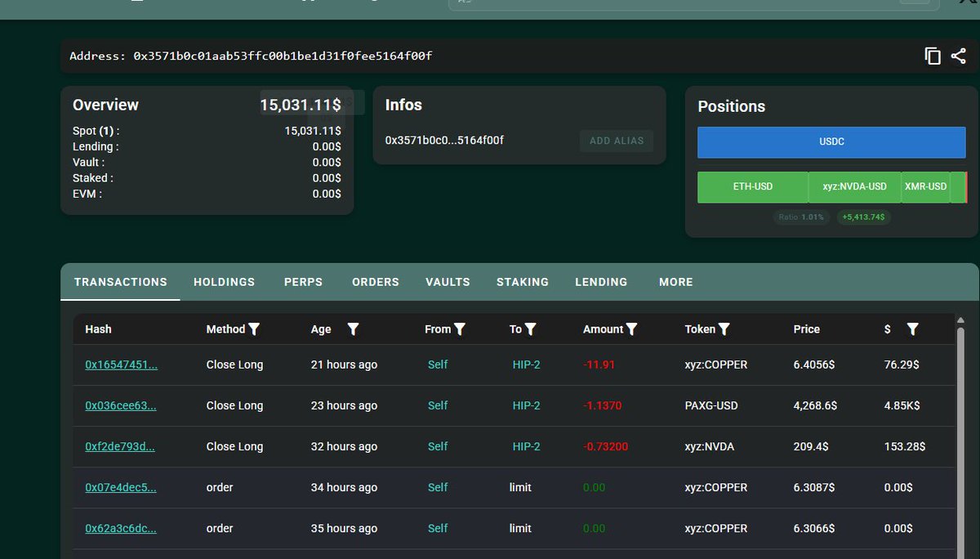Click the 6.3087$ price value

[814, 487]
